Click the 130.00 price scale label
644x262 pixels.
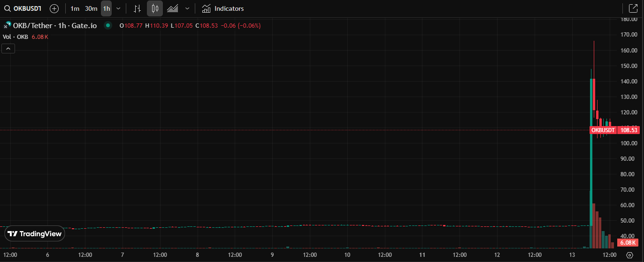pyautogui.click(x=629, y=97)
